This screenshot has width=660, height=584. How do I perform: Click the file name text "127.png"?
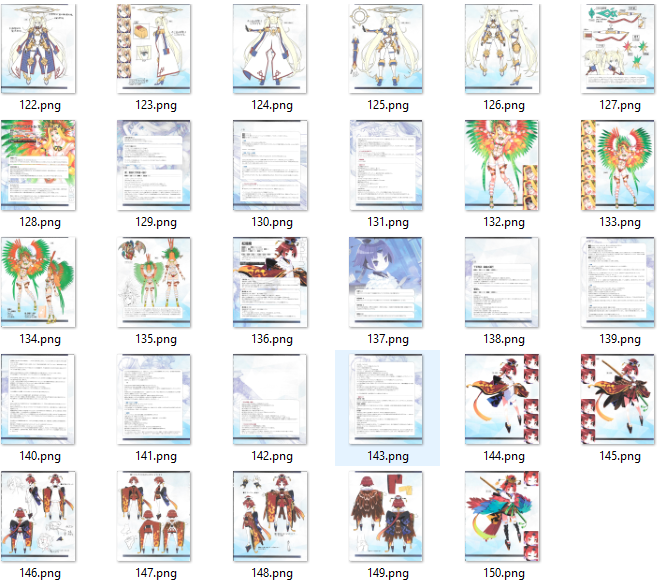click(620, 105)
